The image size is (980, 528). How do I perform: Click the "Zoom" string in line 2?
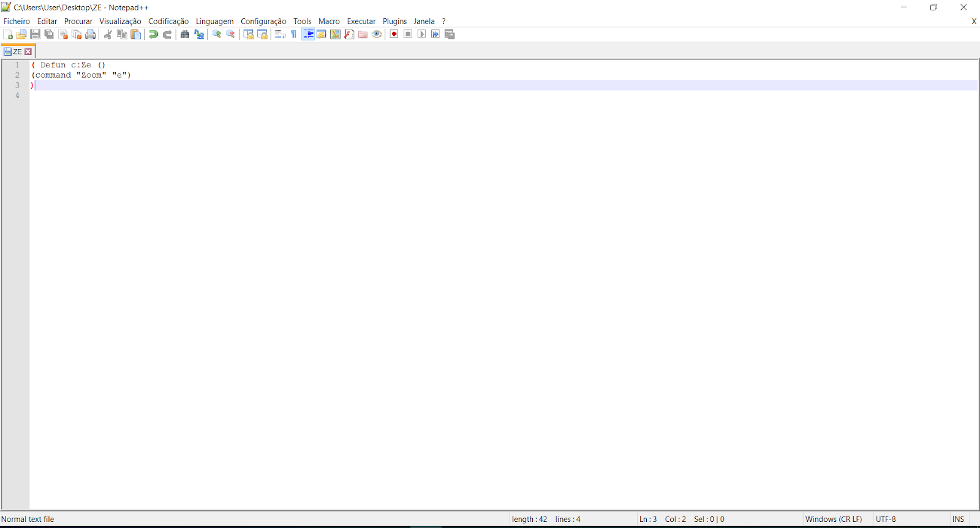pos(91,75)
